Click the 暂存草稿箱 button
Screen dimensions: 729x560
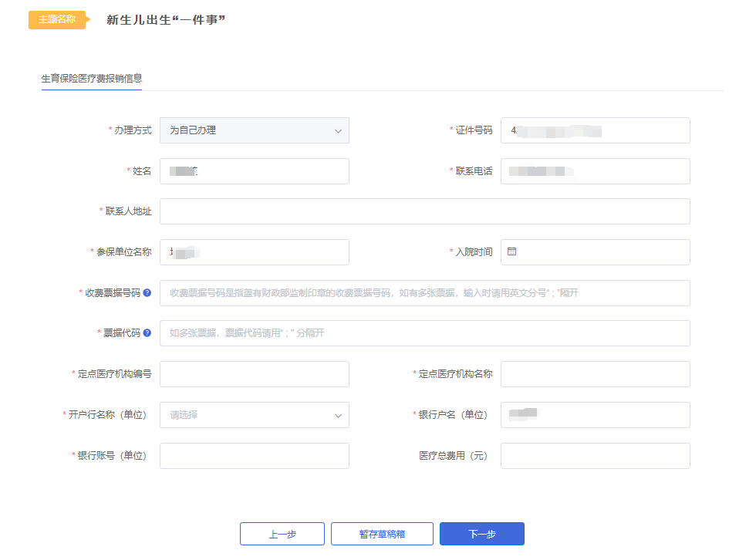(382, 534)
